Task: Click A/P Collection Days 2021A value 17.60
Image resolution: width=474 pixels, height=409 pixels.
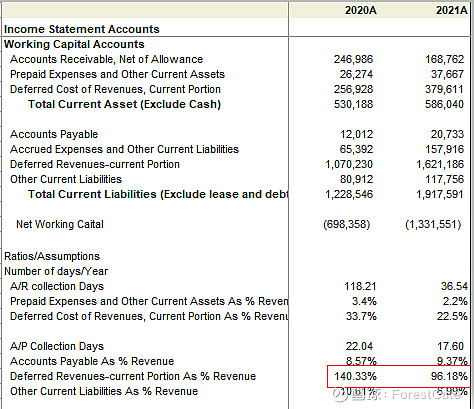Action: [450, 346]
